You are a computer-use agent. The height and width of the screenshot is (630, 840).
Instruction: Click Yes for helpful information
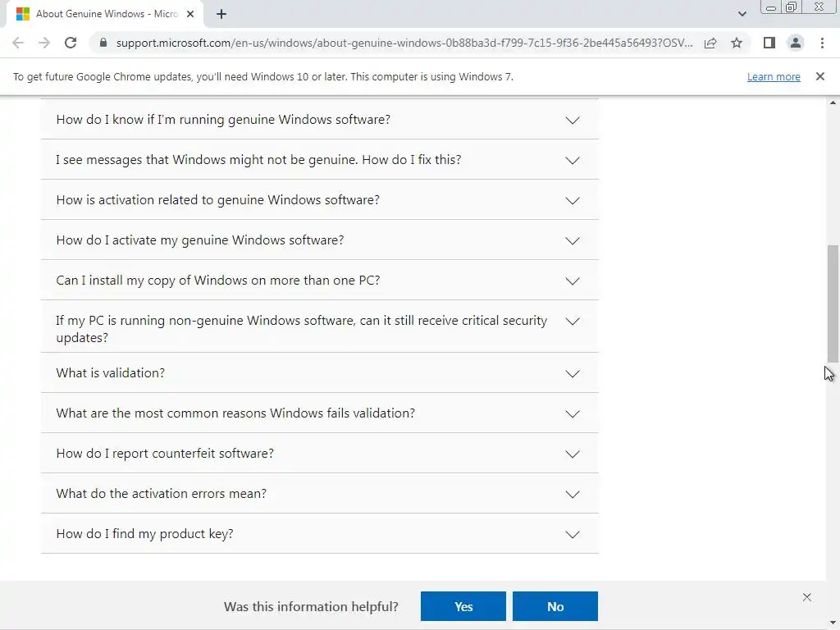point(463,606)
